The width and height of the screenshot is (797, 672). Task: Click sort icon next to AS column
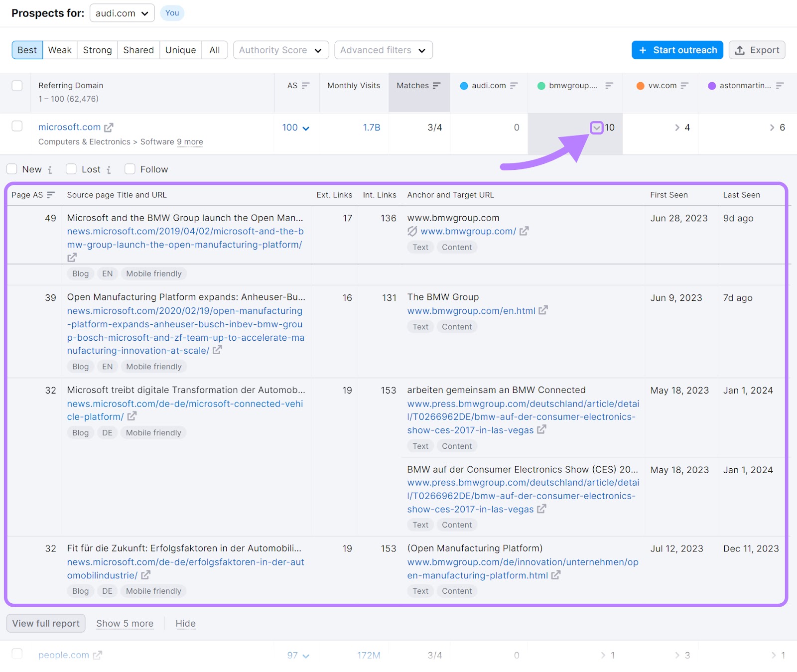pos(305,86)
